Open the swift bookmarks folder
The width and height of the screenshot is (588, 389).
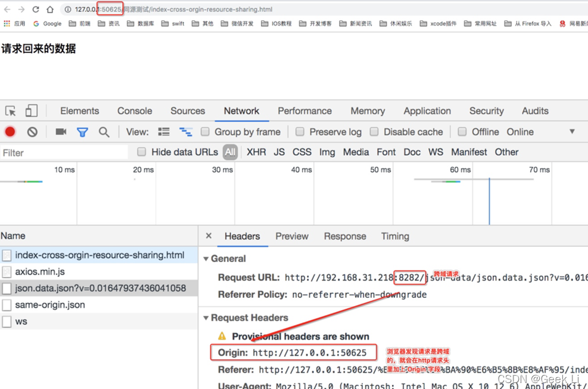pyautogui.click(x=173, y=24)
